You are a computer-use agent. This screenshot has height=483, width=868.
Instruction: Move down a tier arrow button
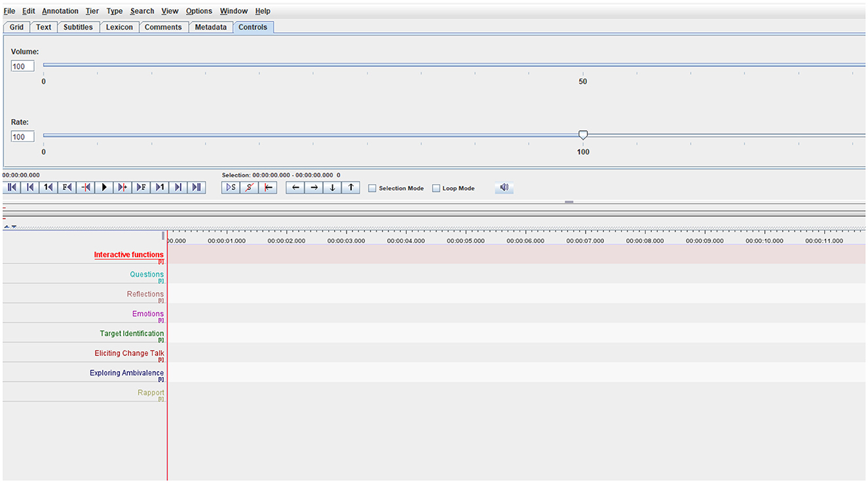coord(332,188)
